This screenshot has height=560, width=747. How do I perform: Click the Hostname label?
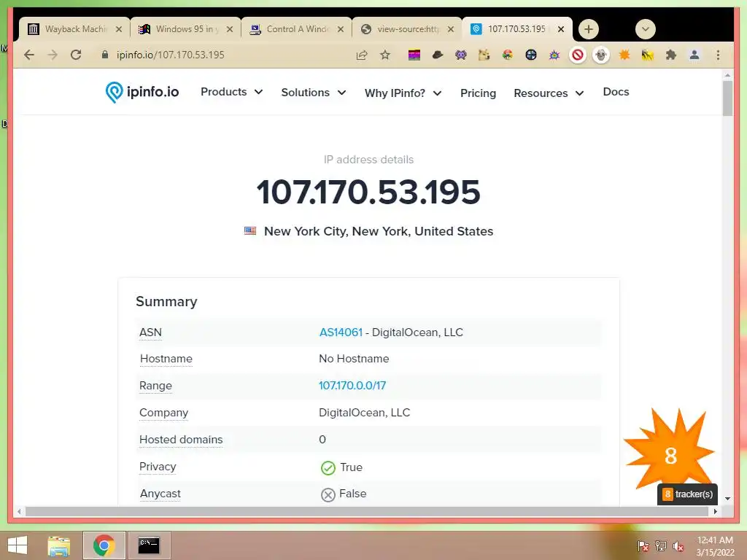pyautogui.click(x=166, y=359)
